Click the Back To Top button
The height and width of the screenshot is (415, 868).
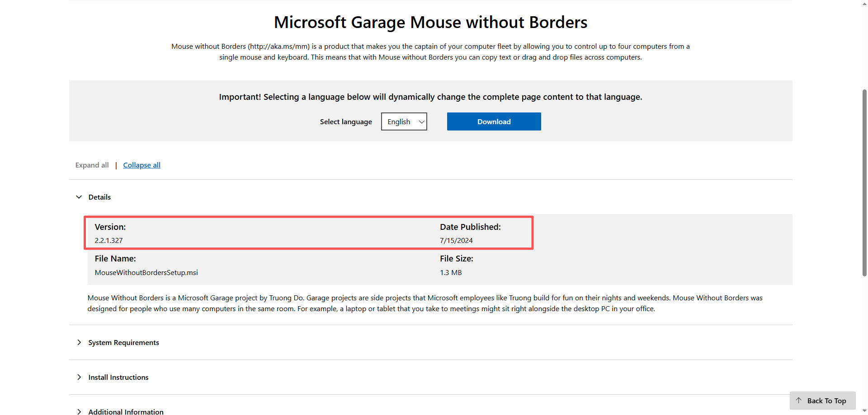[x=823, y=401]
